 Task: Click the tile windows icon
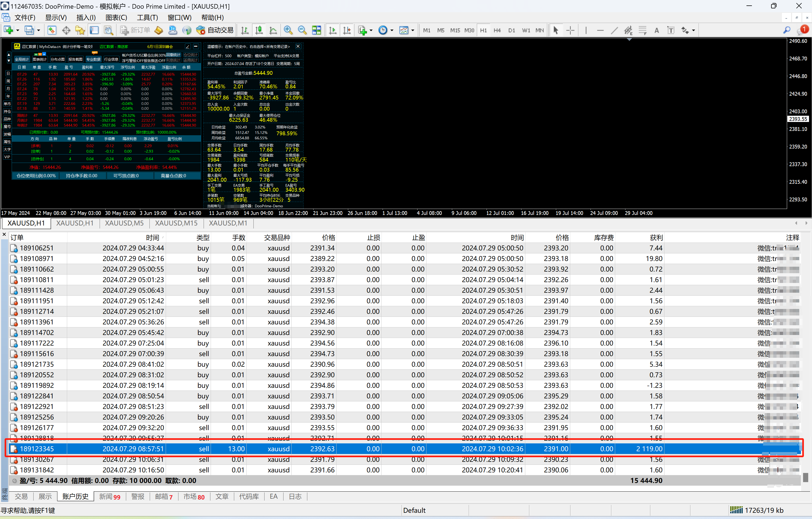pos(316,30)
